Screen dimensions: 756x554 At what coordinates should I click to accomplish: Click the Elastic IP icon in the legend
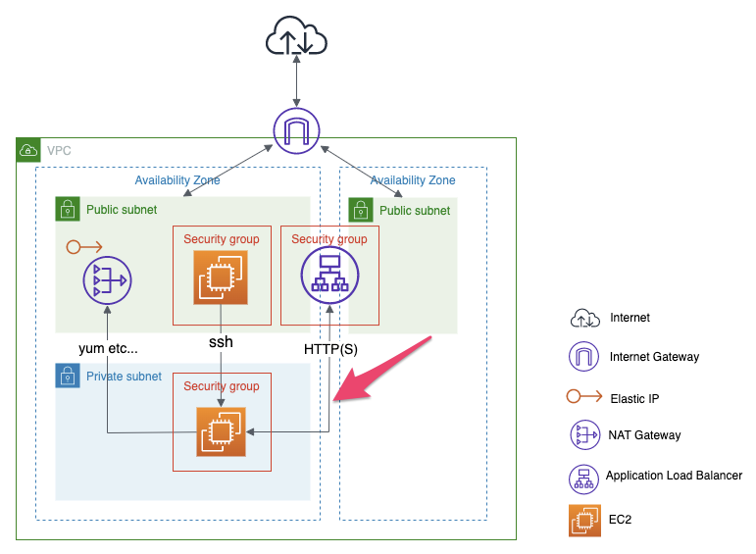click(584, 398)
